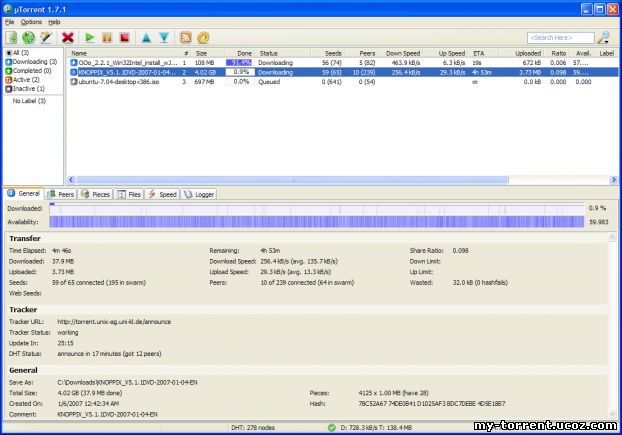Click the tracker URL text
The width and height of the screenshot is (622, 435).
coord(114,322)
